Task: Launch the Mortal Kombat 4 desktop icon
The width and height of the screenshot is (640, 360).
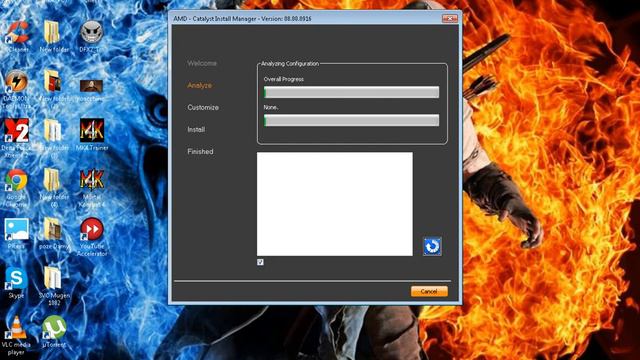Action: coord(92,187)
